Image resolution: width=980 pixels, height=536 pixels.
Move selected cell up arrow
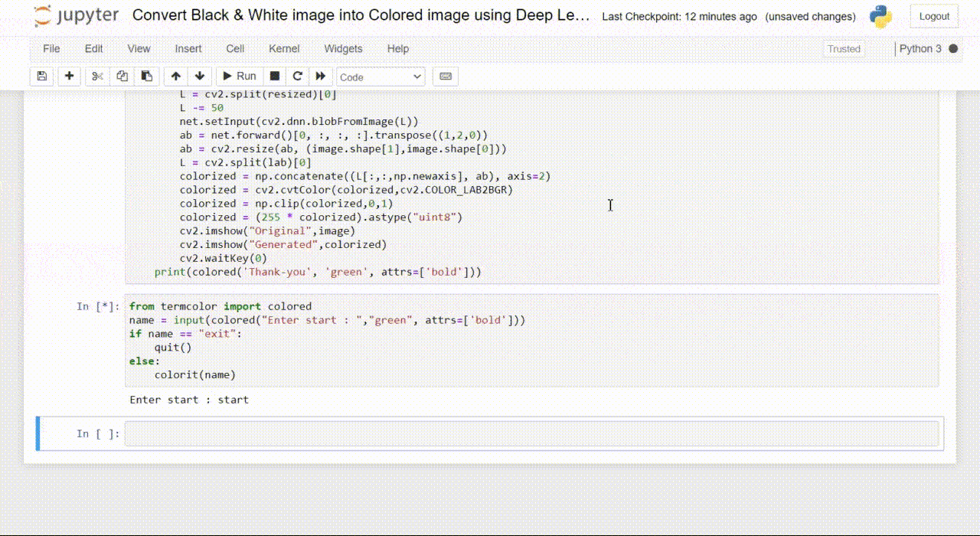point(176,77)
